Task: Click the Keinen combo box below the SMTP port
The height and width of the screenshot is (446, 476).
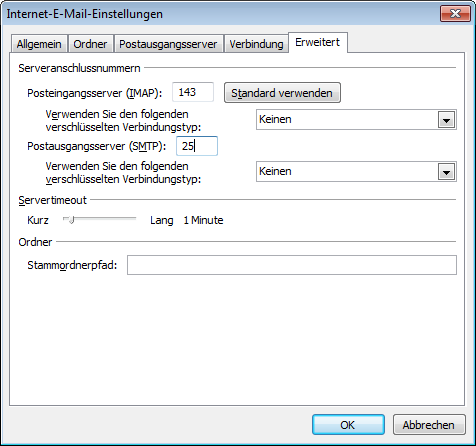Action: point(356,172)
